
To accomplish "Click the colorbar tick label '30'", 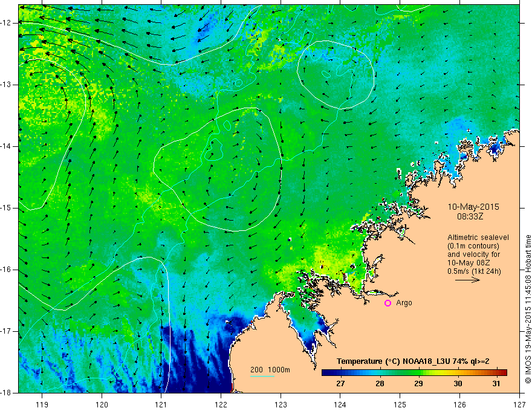I will click(x=458, y=384).
